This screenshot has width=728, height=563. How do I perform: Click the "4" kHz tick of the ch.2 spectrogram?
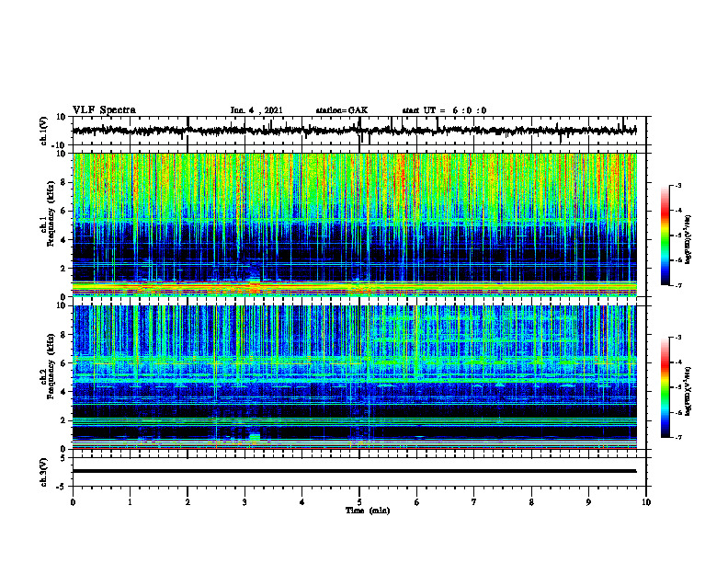[64, 392]
